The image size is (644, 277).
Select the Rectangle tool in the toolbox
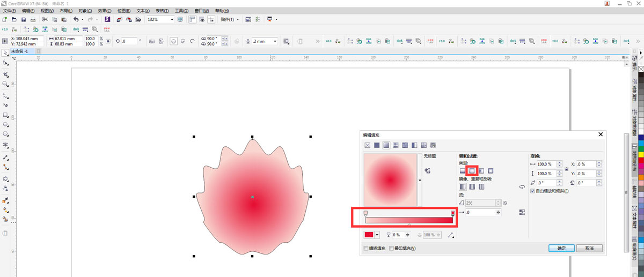pos(5,115)
